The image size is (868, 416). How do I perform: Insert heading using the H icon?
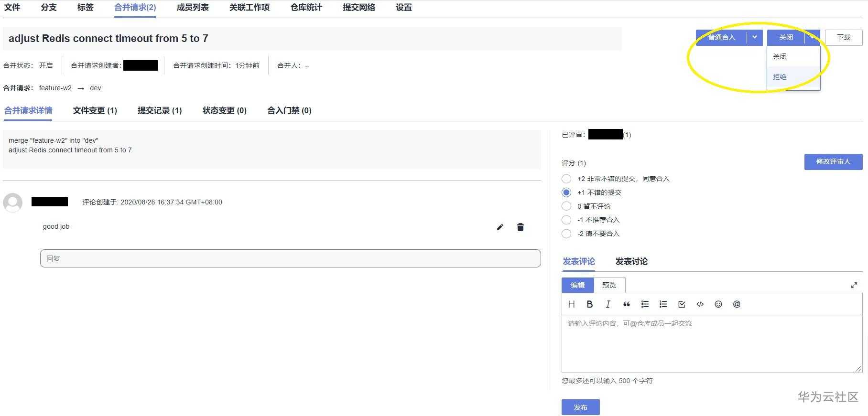click(x=571, y=304)
